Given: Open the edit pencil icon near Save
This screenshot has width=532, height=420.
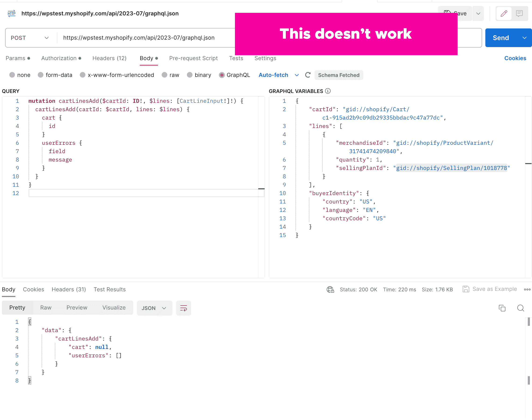Looking at the screenshot, I should point(504,14).
